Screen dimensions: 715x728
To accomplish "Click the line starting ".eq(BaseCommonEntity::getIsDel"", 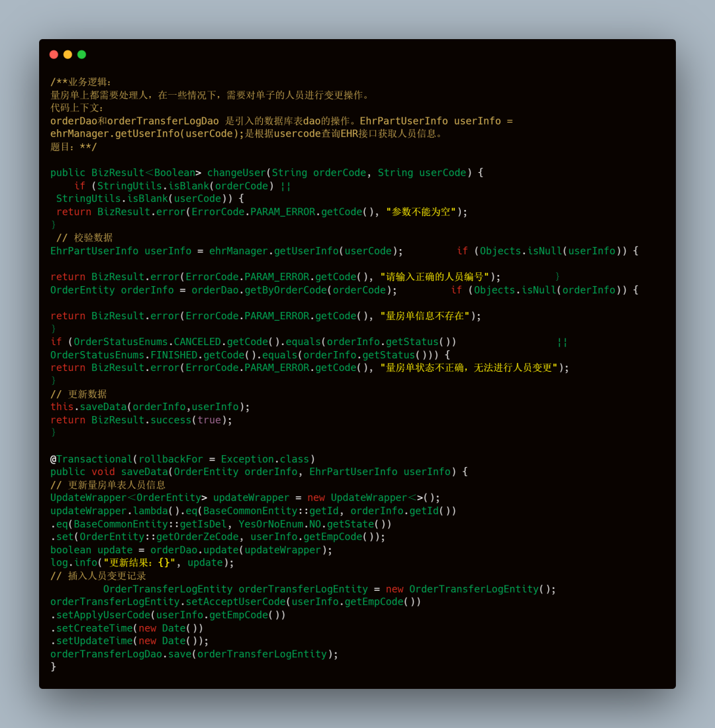I will tap(221, 524).
